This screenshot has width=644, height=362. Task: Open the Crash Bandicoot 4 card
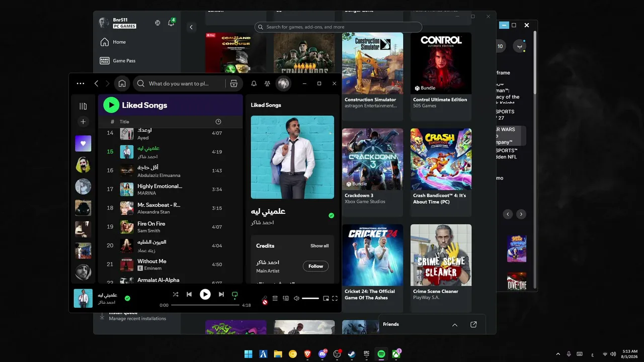(x=441, y=172)
